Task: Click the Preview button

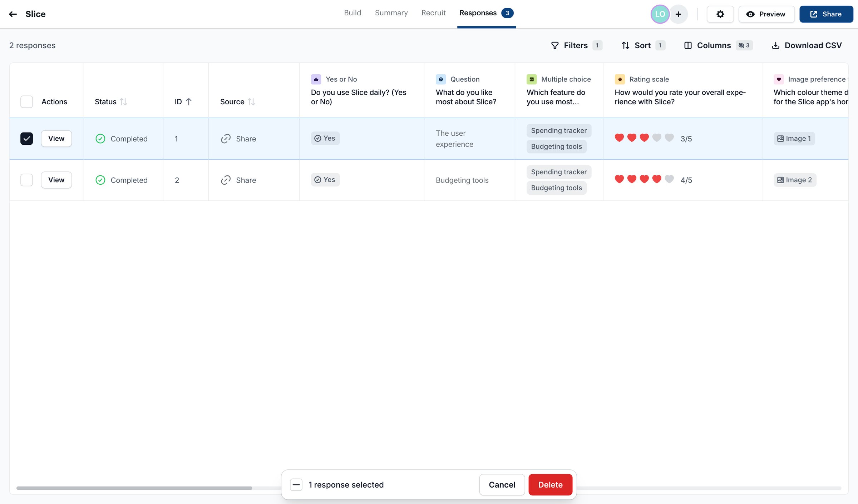Action: (x=766, y=14)
